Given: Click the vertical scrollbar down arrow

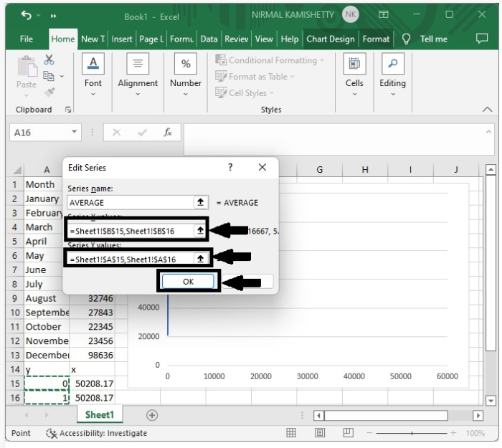Looking at the screenshot, I should [491, 400].
